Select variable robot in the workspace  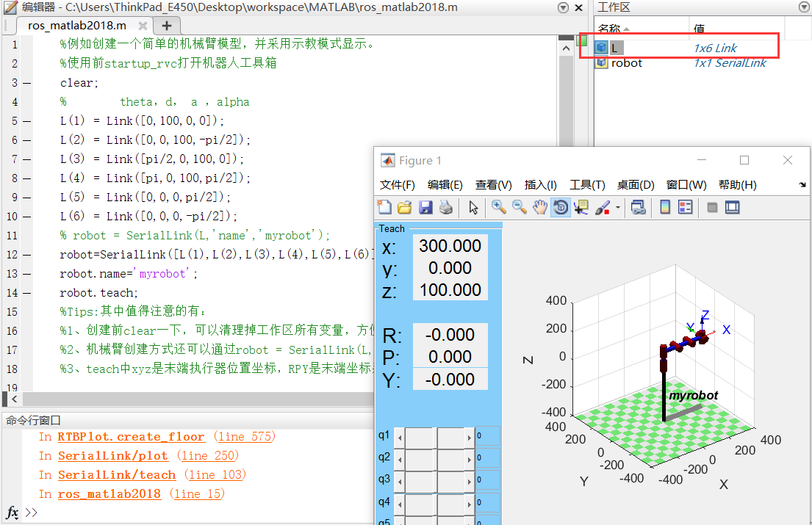(x=627, y=63)
